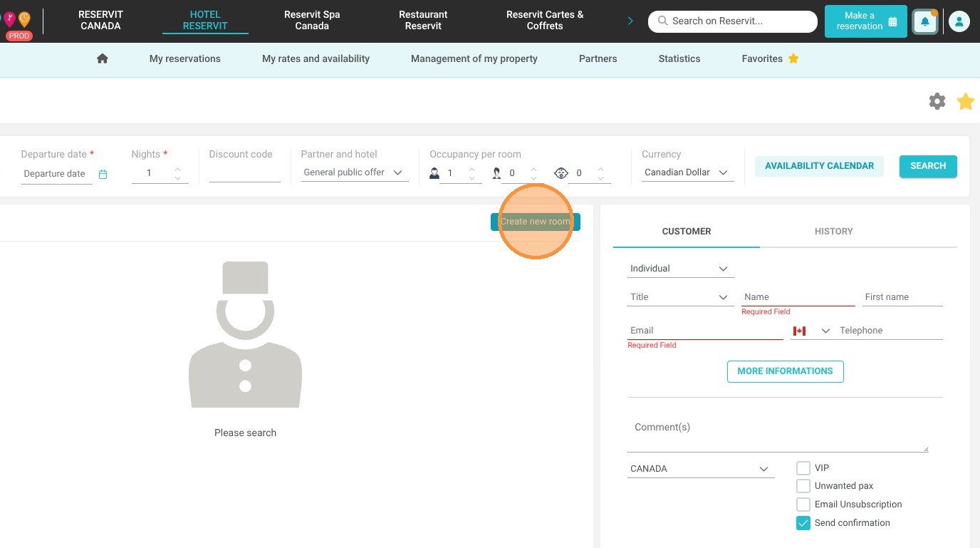Decrease the adults count
Viewport: 980px width, 548px height.
coord(471,177)
